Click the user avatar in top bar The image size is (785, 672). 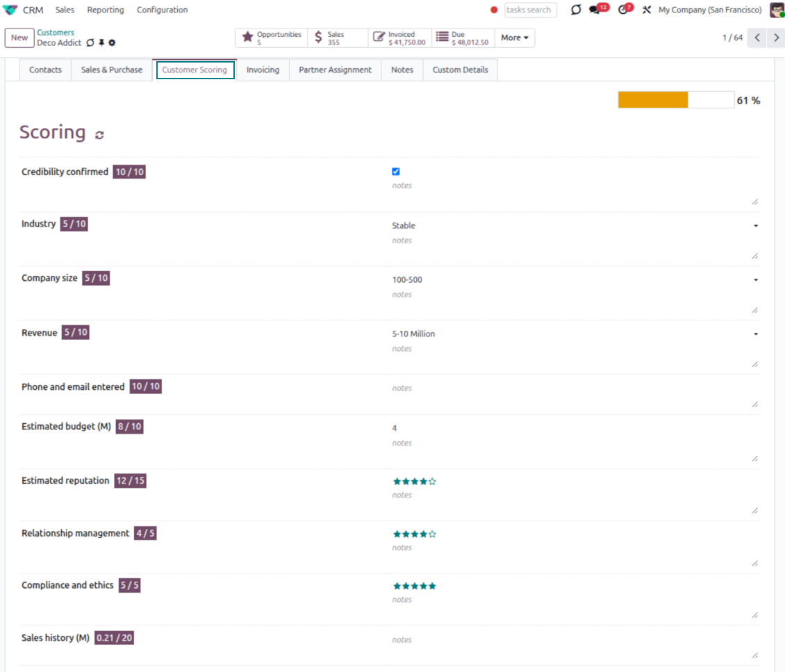[776, 10]
